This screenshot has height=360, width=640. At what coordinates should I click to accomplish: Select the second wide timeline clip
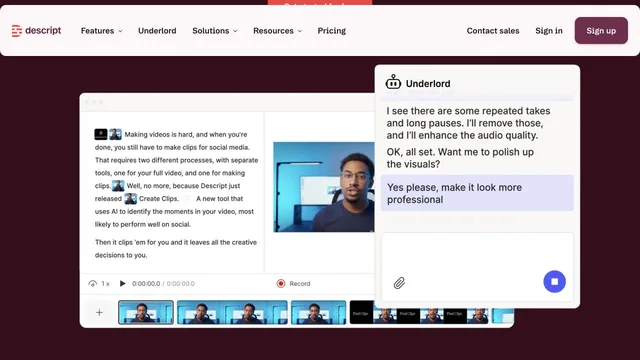click(x=232, y=312)
